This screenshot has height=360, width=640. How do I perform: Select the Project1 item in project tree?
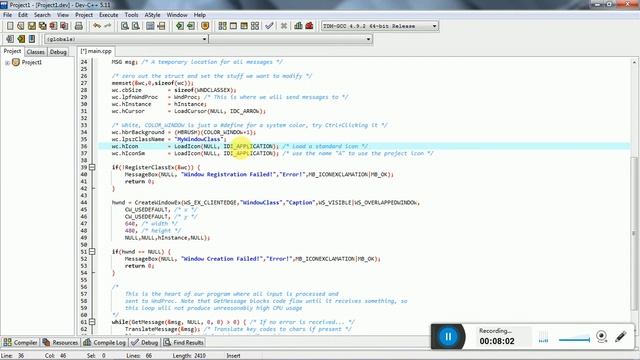[x=31, y=62]
